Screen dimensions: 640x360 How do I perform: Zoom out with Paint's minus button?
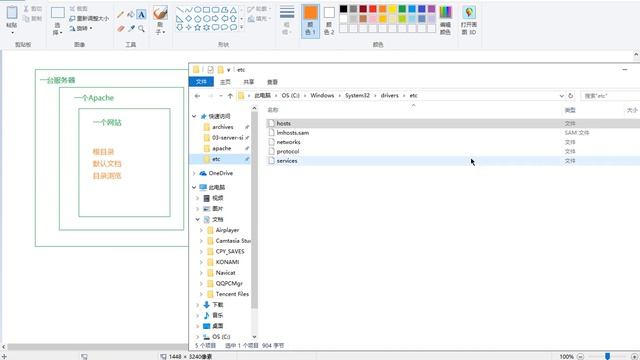580,357
